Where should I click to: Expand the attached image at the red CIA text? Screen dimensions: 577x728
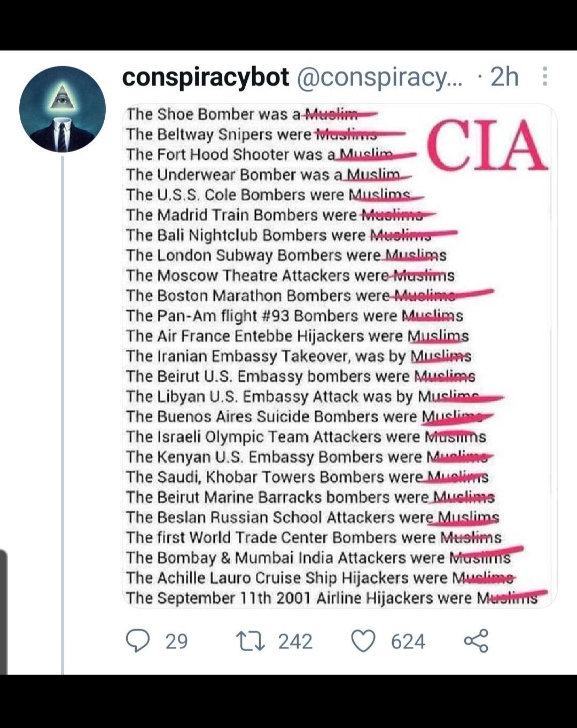(x=487, y=145)
